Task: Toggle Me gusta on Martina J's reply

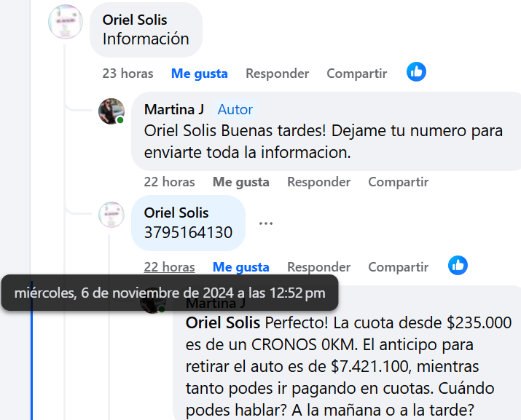Action: (x=240, y=182)
